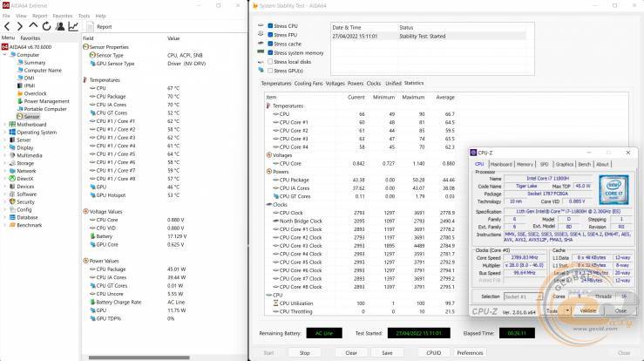The width and height of the screenshot is (644, 361).
Task: Expand the Display node
Action: (x=5, y=147)
